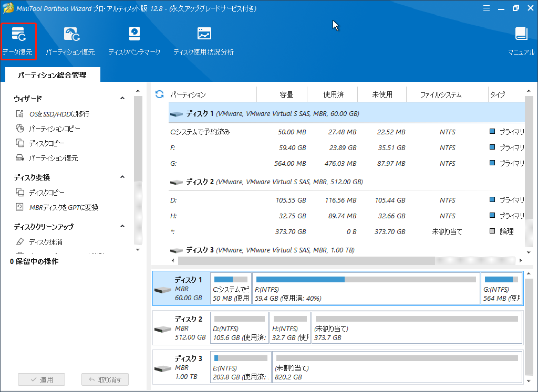
Task: Collapse the ディスク変換 section
Action: tap(122, 176)
